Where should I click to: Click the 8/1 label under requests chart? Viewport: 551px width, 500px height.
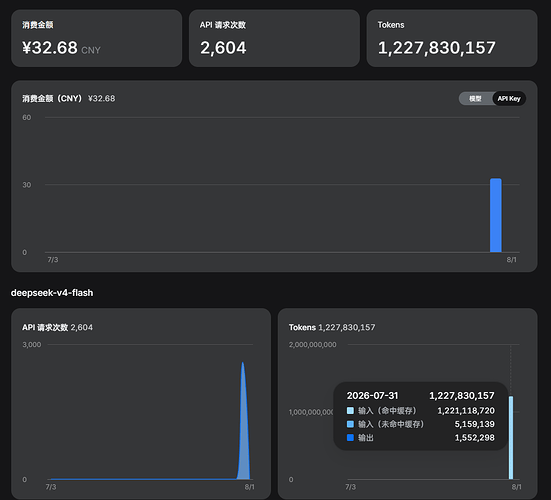249,487
